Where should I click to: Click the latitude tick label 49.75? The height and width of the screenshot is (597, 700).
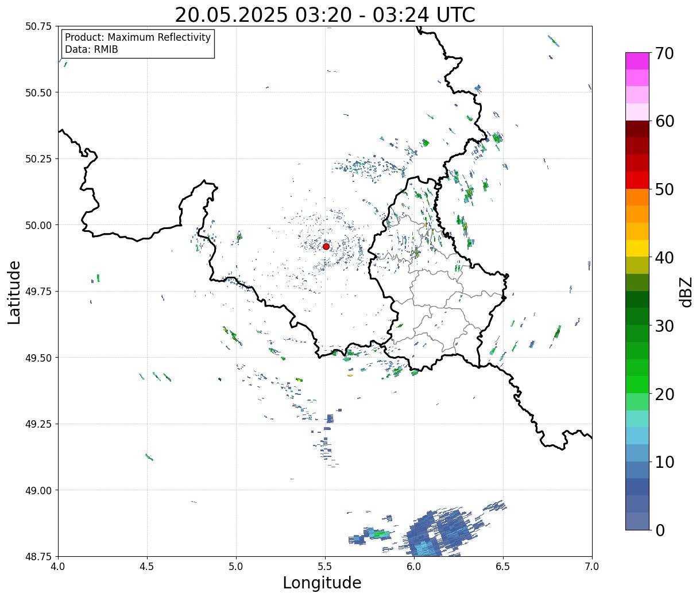tap(38, 292)
